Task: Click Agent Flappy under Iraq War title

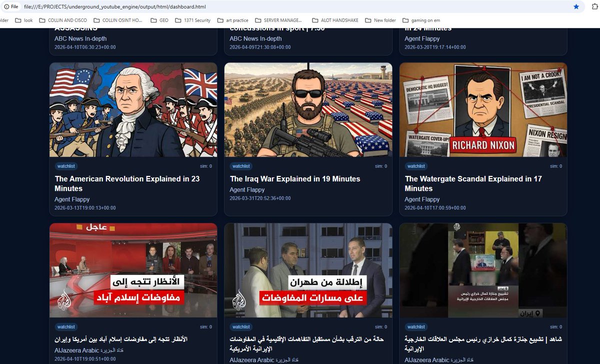Action: [247, 190]
